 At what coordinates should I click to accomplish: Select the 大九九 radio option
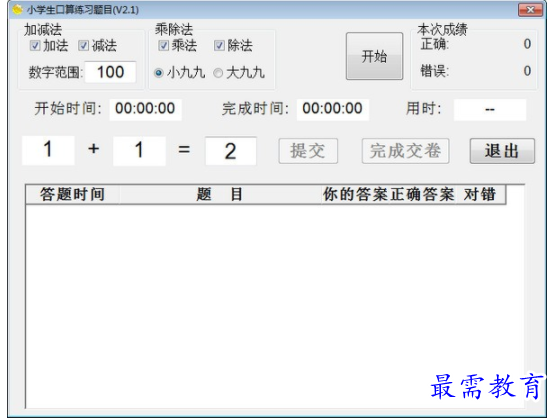[218, 73]
